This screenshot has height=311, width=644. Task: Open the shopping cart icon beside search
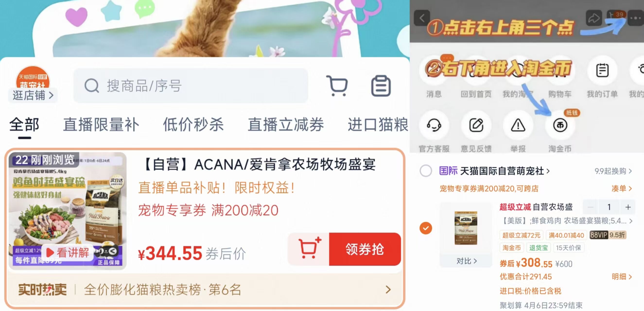[x=337, y=86]
